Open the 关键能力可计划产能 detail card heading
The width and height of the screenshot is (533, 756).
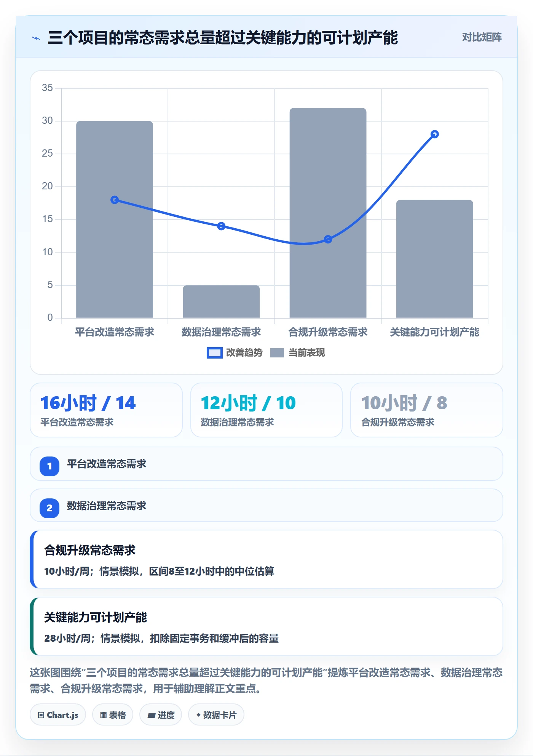pyautogui.click(x=96, y=617)
